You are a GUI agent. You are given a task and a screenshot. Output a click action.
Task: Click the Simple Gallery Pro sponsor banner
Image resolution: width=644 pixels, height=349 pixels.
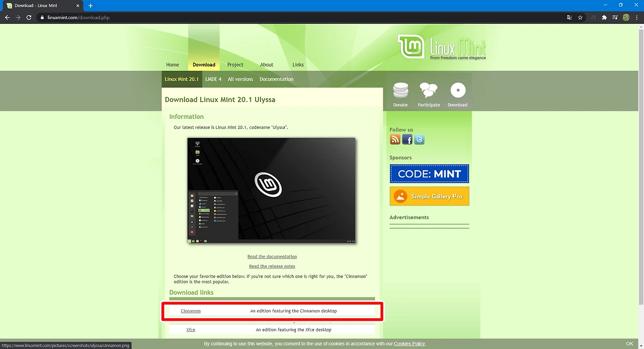pyautogui.click(x=429, y=196)
